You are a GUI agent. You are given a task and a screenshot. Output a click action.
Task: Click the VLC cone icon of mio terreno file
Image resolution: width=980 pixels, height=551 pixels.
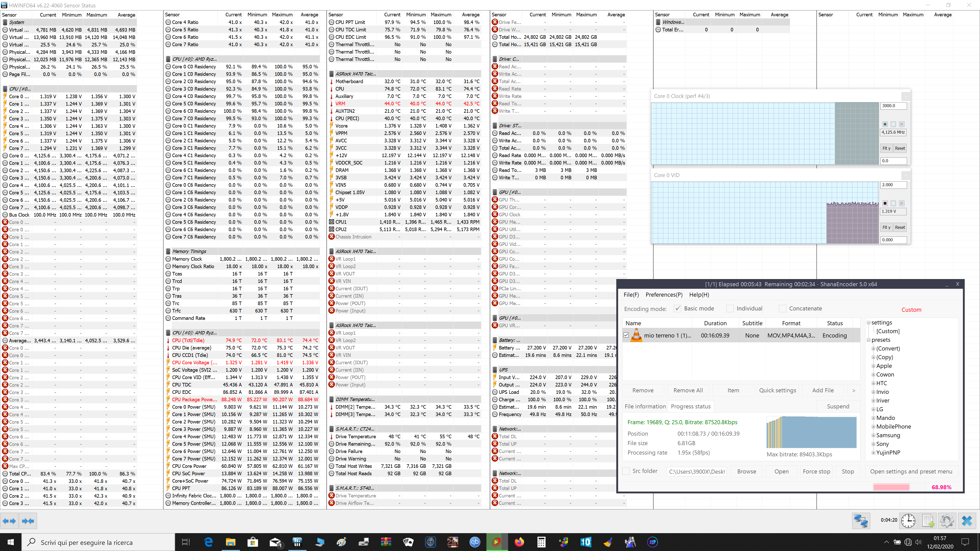coord(636,335)
